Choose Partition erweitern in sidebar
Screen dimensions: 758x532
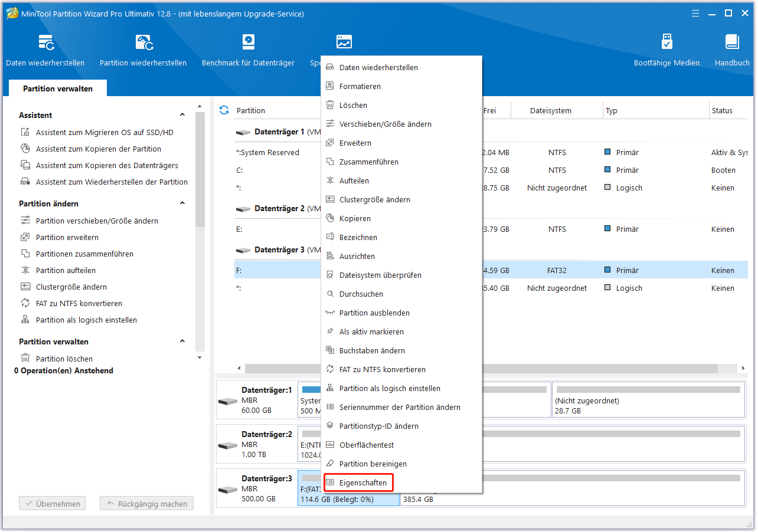point(67,238)
